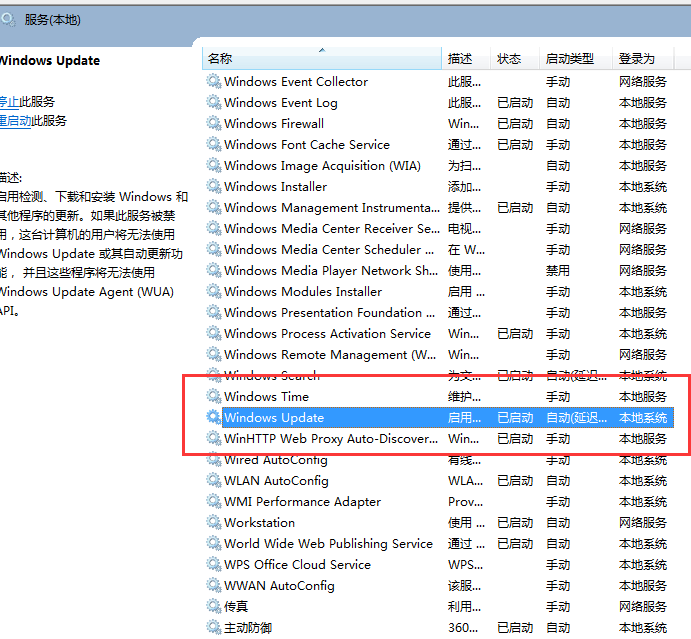Sort by the 状态 column header
691x639 pixels.
(x=509, y=59)
